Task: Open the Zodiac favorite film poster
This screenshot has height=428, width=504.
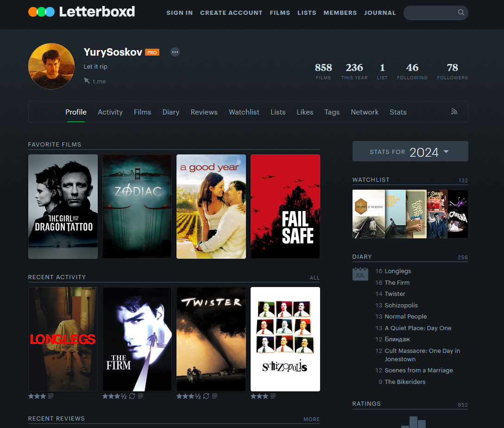Action: tap(137, 207)
